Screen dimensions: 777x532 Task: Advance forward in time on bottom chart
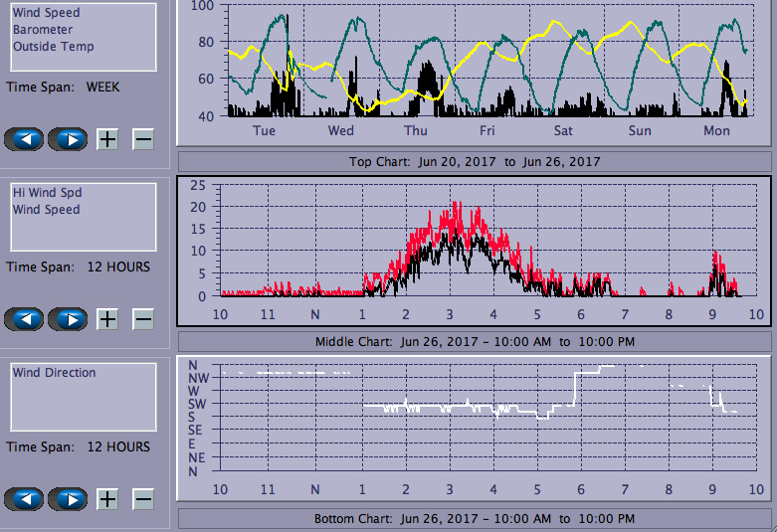(x=68, y=499)
